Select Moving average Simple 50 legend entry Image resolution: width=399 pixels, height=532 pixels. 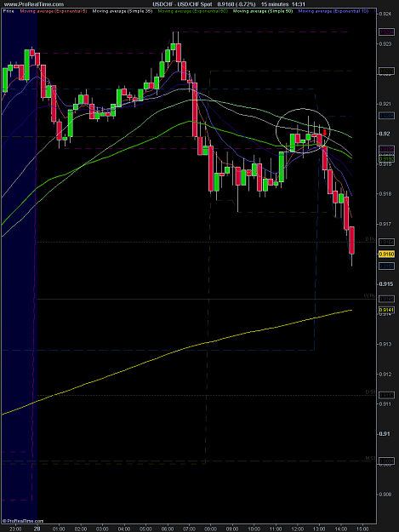263,11
